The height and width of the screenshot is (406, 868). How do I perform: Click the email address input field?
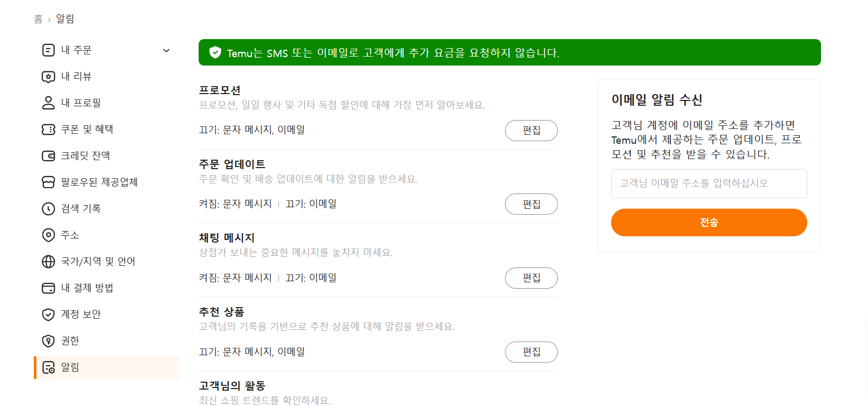coord(708,183)
